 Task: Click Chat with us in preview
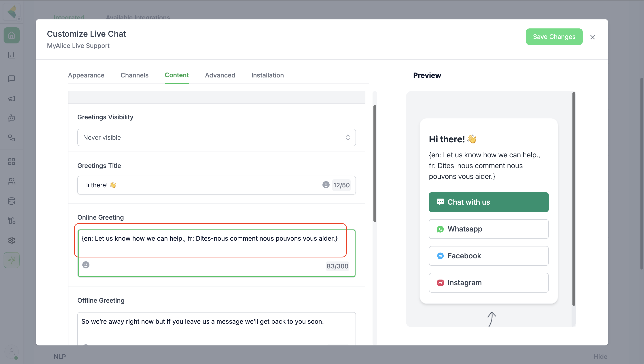pos(489,202)
